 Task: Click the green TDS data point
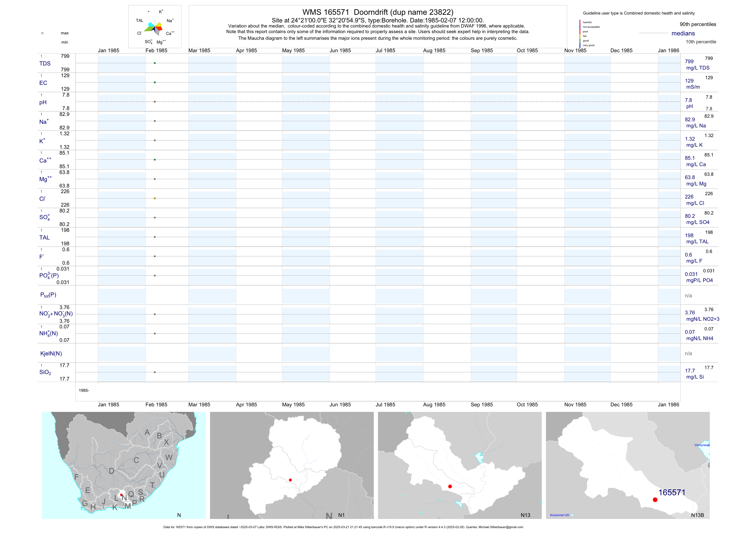point(155,63)
